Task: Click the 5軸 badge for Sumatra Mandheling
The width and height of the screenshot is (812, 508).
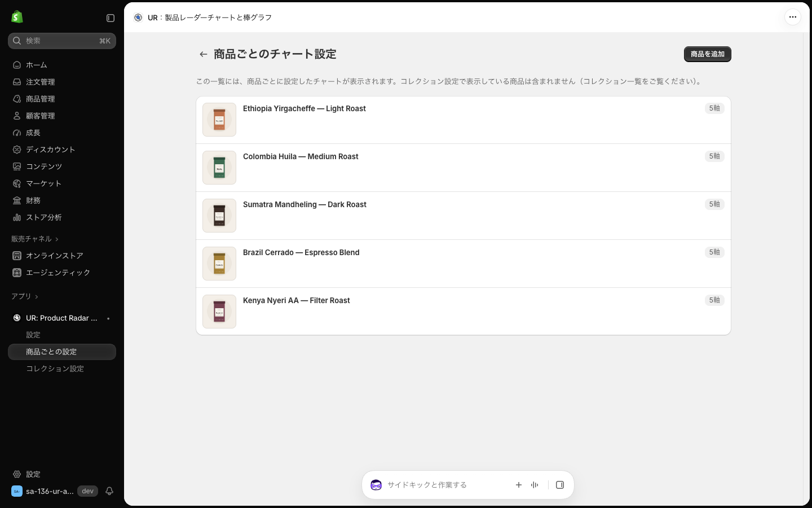Action: click(x=714, y=204)
